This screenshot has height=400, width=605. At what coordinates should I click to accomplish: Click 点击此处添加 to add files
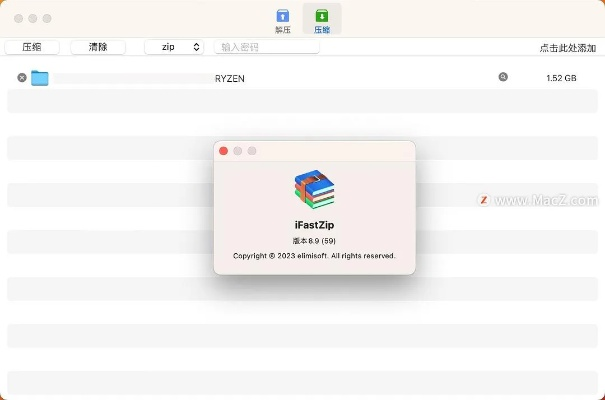(567, 48)
